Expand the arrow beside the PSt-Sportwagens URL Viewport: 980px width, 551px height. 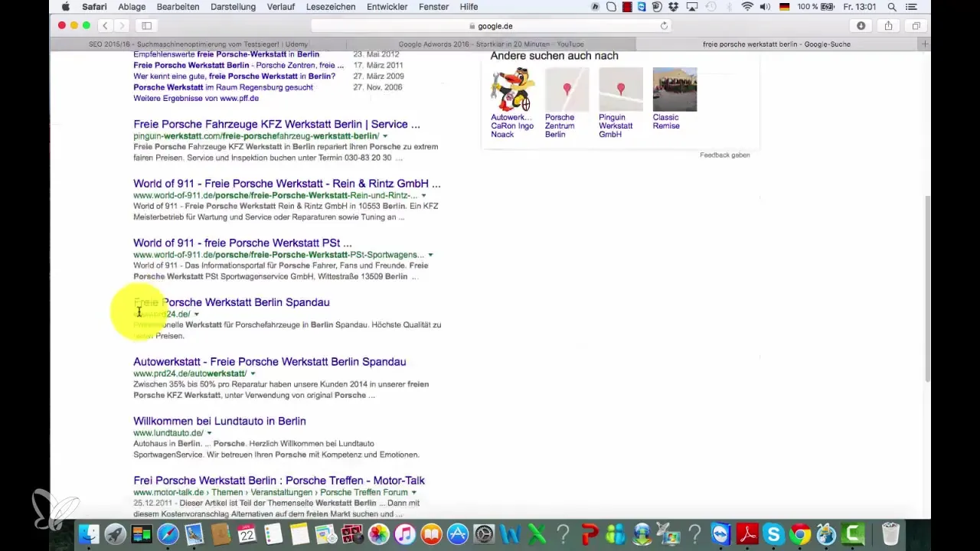coord(430,255)
